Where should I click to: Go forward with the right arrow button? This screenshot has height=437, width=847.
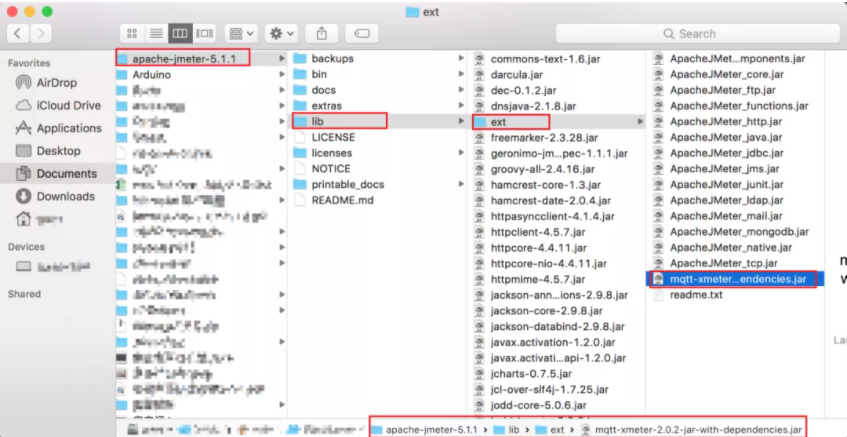pos(41,33)
